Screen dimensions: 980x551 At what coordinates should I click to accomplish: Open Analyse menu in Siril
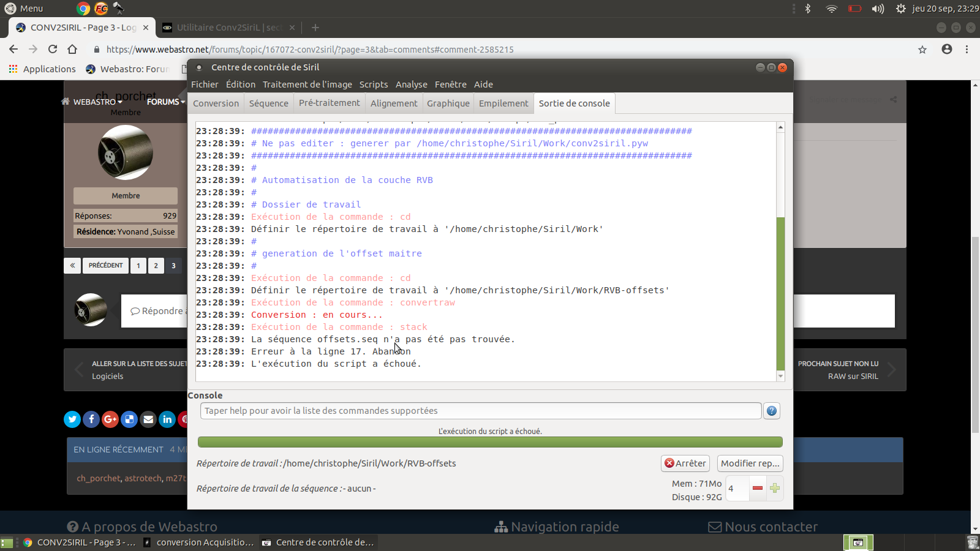point(412,84)
